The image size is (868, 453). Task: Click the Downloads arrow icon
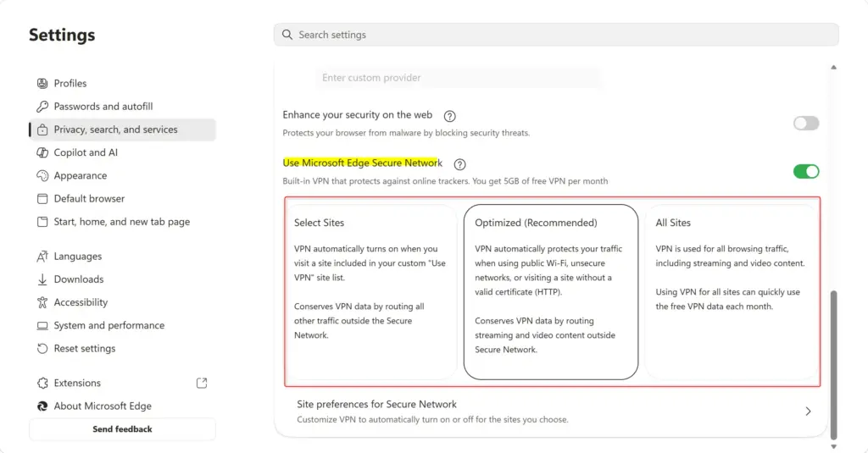[42, 279]
